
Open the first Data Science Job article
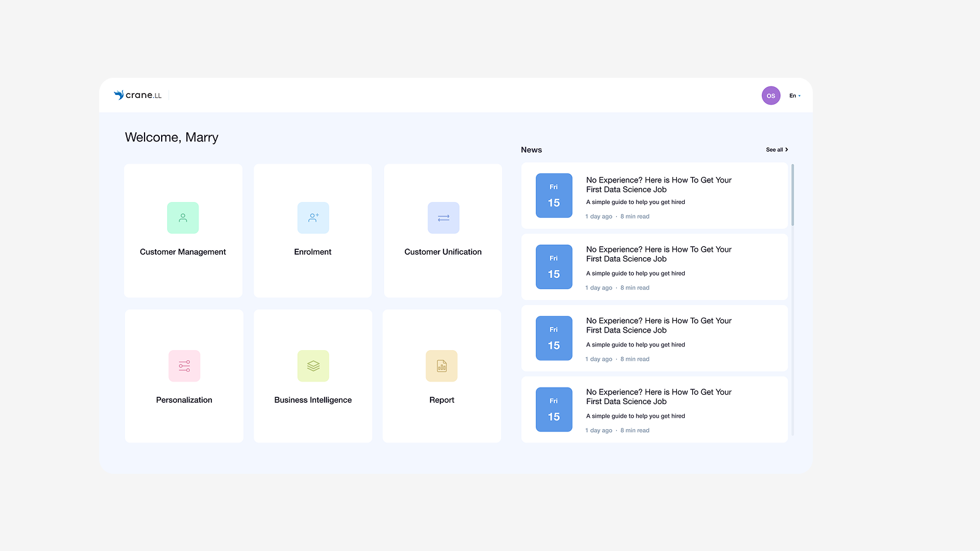click(x=658, y=185)
